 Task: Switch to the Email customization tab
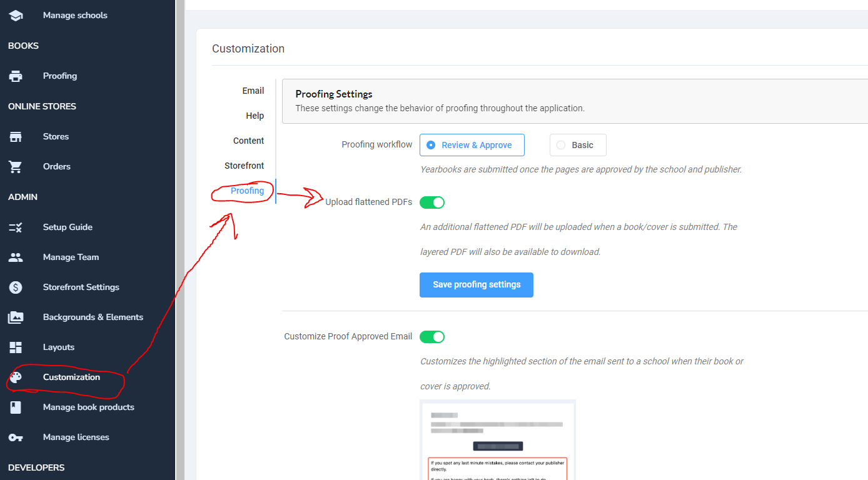pyautogui.click(x=253, y=91)
